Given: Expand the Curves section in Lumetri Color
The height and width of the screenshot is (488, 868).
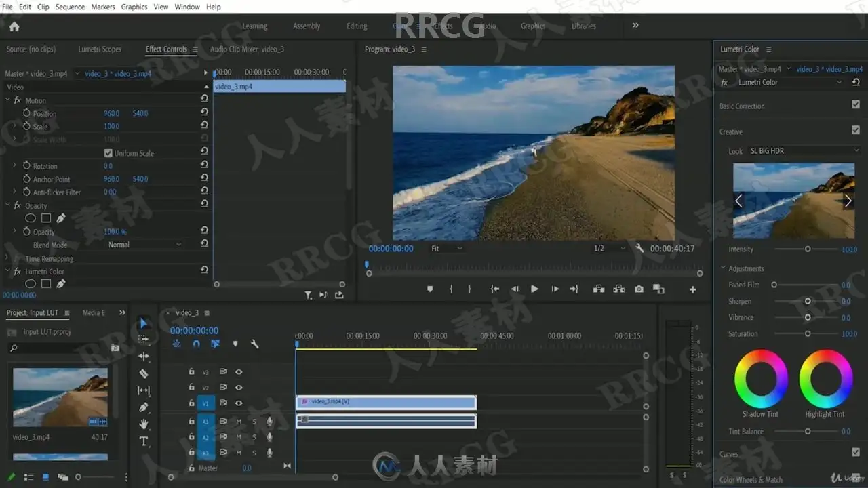Looking at the screenshot, I should (x=729, y=454).
